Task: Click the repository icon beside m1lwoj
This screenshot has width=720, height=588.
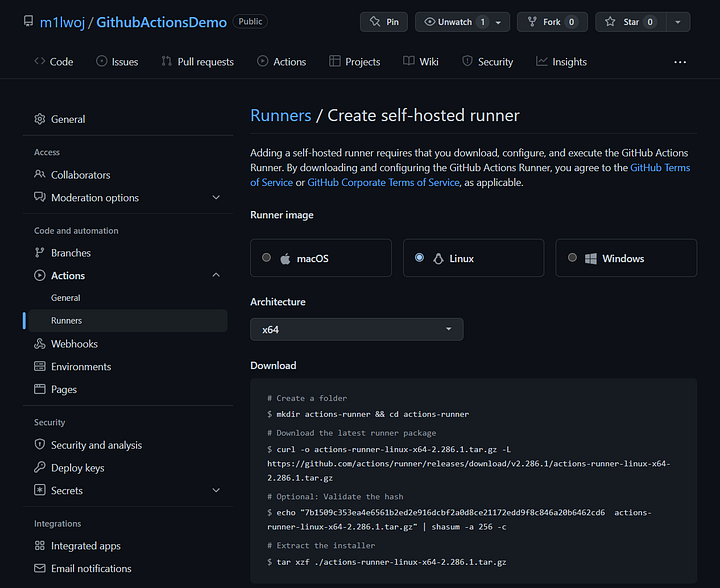Action: (28, 21)
